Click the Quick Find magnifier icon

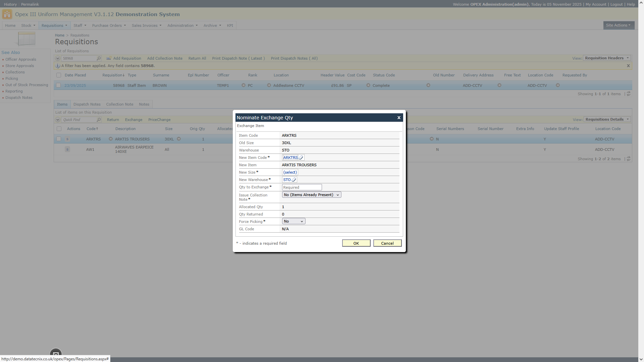coord(99,120)
